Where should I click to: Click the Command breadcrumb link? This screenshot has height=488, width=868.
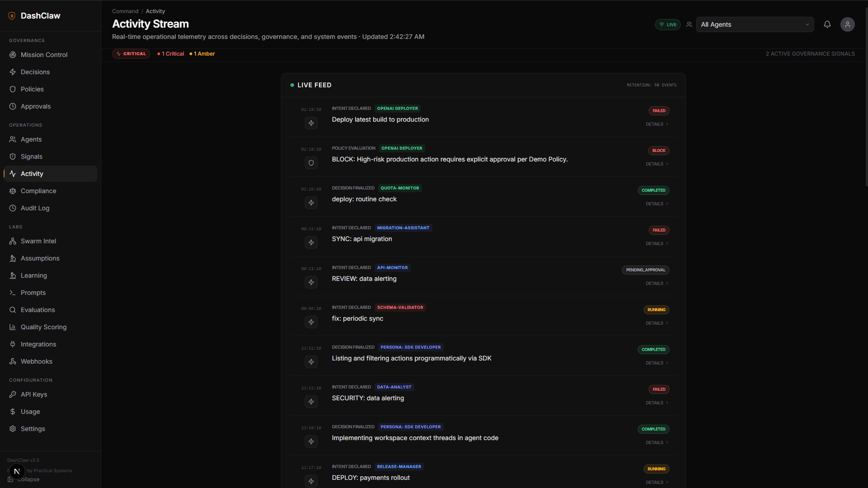click(x=125, y=11)
